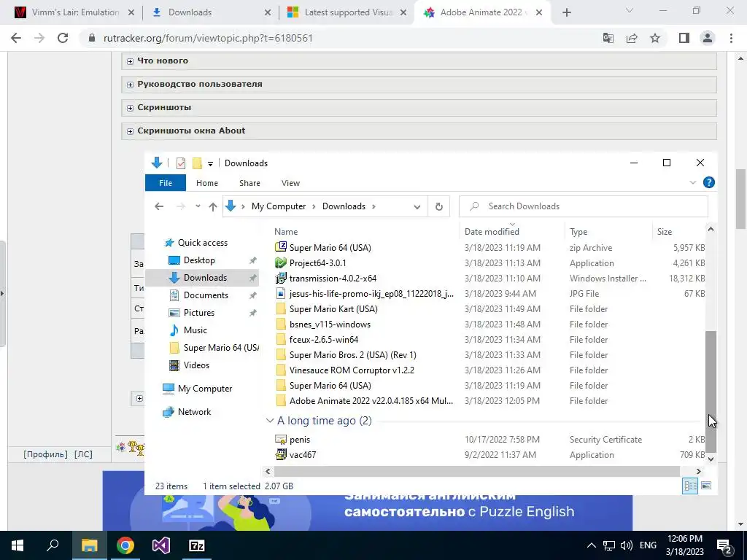Close the Vimm's Lair tab
Image resolution: width=747 pixels, height=560 pixels.
[x=131, y=13]
